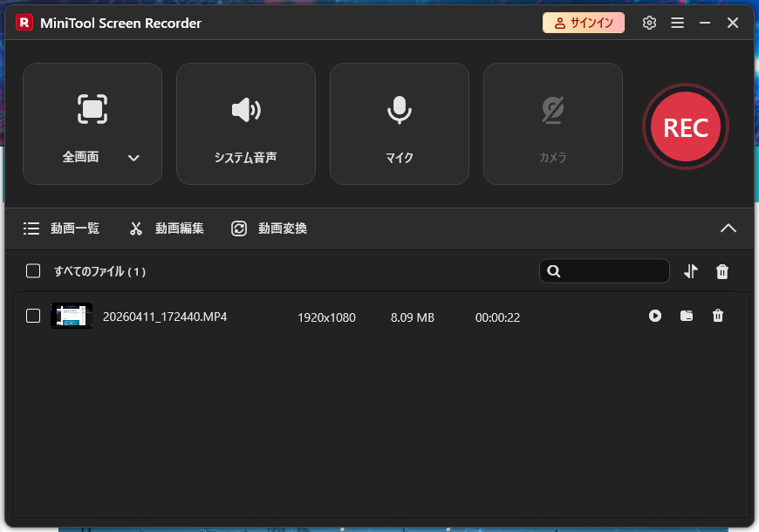Open the 動画変換 video conversion tab
Screen dimensions: 759x532
coord(269,228)
